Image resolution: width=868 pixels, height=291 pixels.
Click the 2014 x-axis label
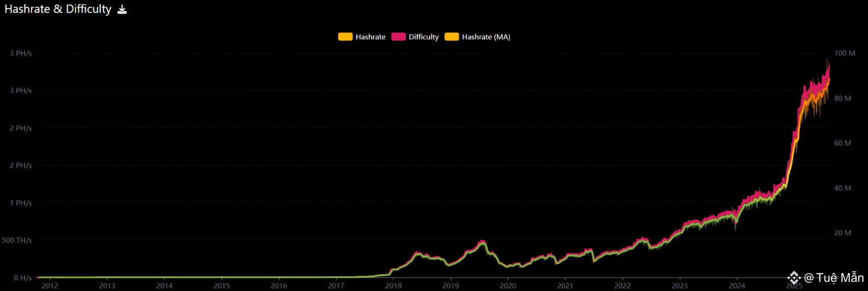point(164,286)
